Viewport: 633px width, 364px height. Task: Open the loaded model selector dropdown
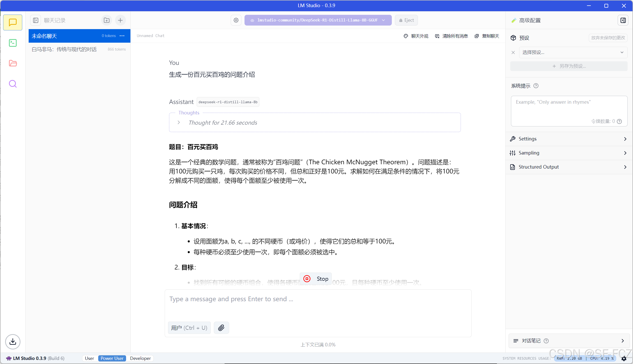318,20
